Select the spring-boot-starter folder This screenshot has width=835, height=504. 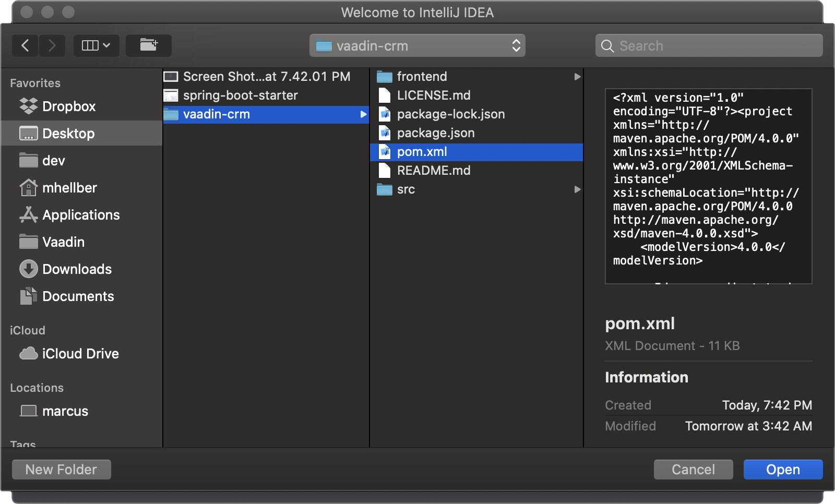pyautogui.click(x=241, y=95)
